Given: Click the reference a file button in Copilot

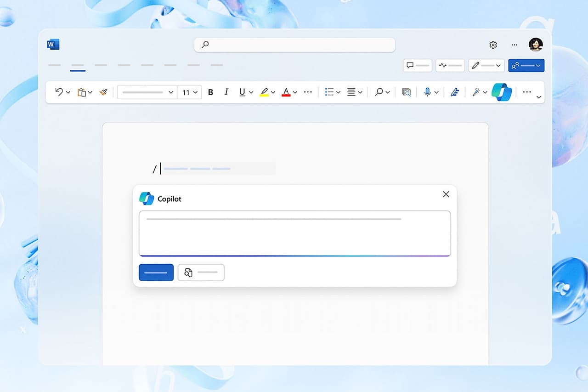Looking at the screenshot, I should [201, 272].
